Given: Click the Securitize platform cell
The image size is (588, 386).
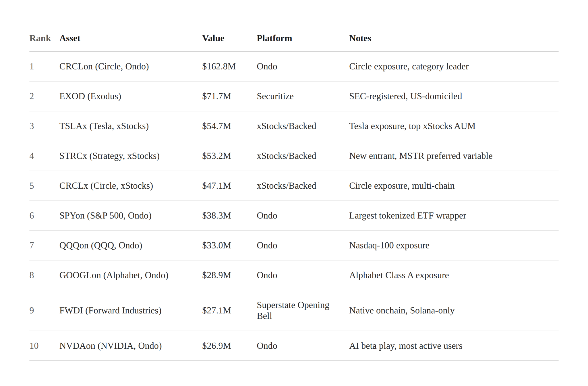Looking at the screenshot, I should [x=275, y=96].
